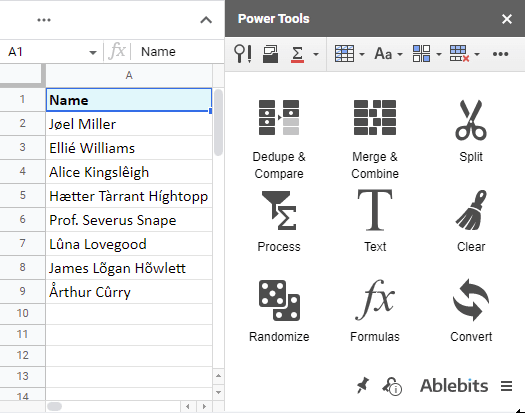Click the scroll down arrow button
Image resolution: width=525 pixels, height=413 pixels.
coord(218,392)
